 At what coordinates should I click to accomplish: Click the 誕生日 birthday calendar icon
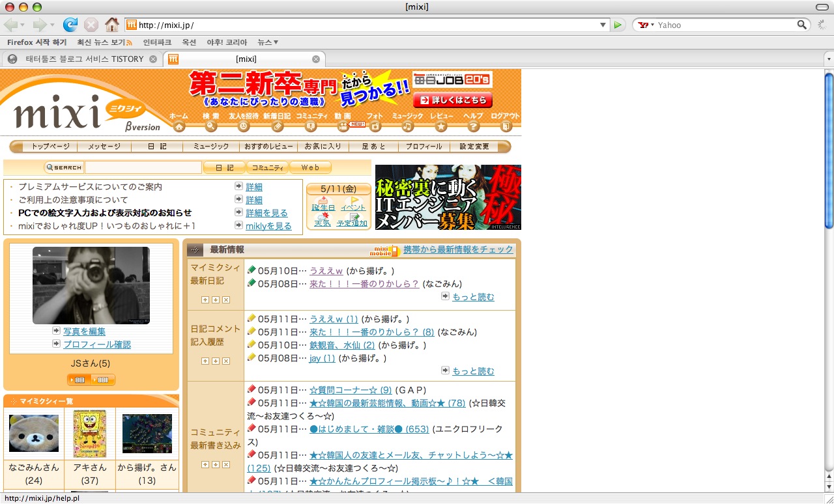point(323,200)
